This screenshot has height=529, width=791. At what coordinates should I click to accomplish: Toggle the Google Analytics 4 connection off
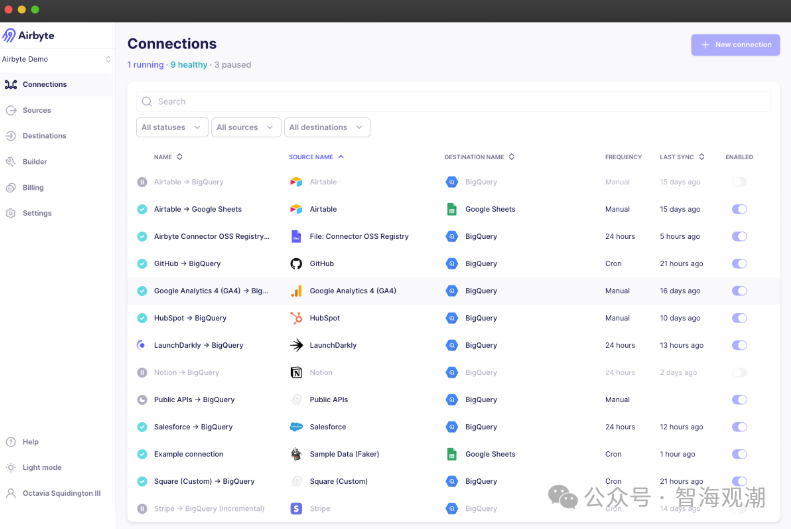click(739, 290)
